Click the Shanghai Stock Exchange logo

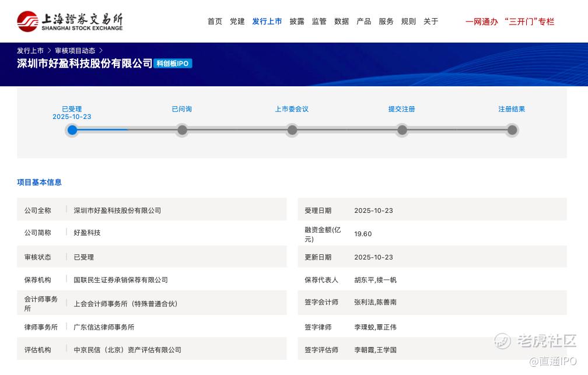coord(70,22)
